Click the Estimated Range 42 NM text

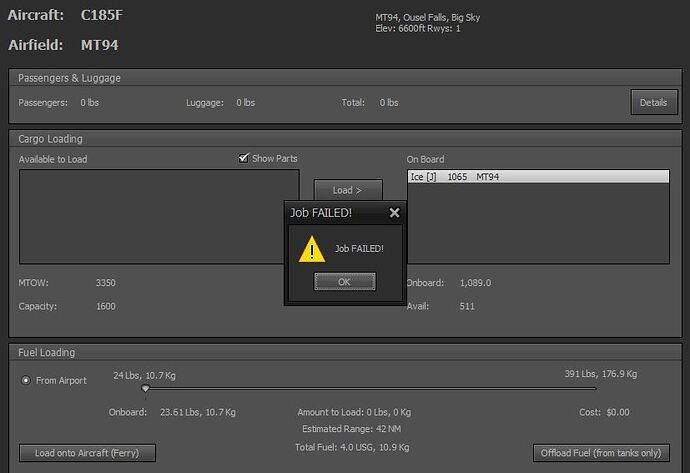tap(351, 429)
